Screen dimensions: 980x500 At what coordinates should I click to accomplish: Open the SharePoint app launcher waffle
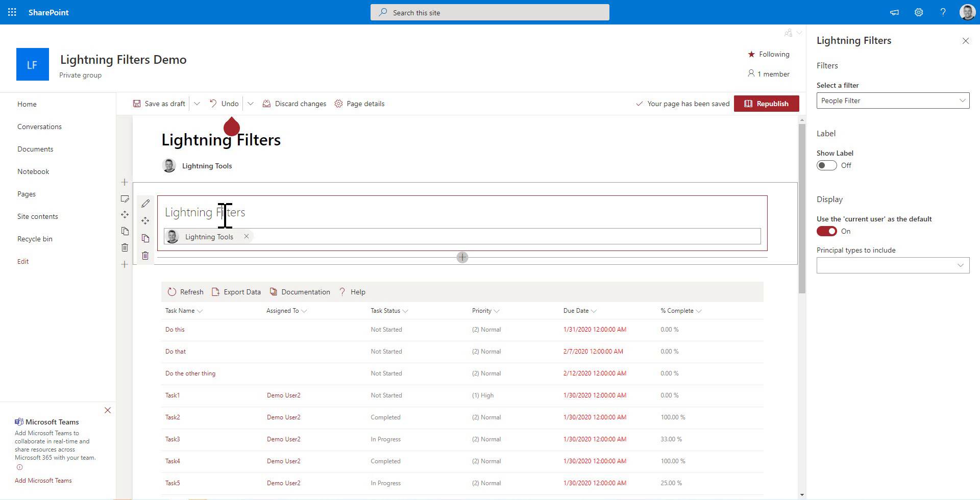pyautogui.click(x=12, y=12)
